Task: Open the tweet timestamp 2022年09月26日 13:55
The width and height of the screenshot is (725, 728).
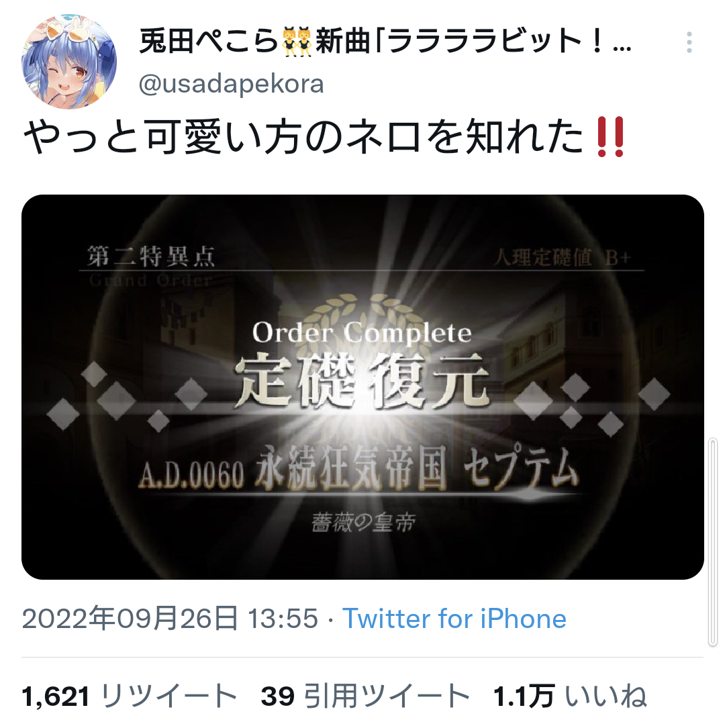Action: point(170,619)
